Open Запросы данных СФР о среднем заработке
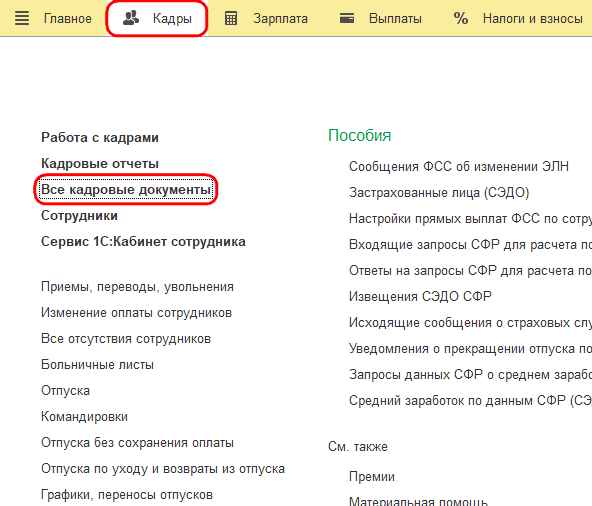592x506 pixels. tap(470, 375)
